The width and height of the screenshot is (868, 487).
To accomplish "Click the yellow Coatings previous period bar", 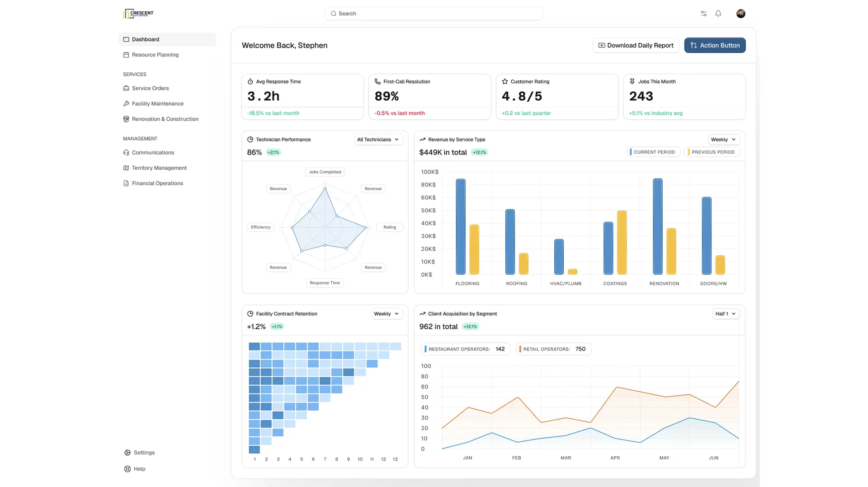I will point(622,243).
